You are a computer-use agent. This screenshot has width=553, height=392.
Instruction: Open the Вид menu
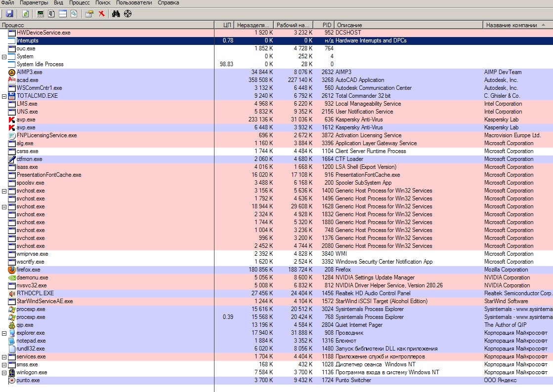click(58, 3)
